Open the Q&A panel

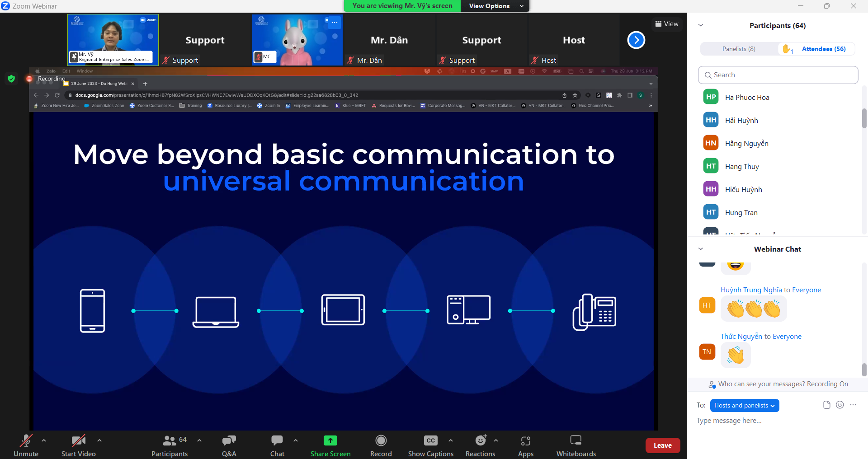(229, 445)
